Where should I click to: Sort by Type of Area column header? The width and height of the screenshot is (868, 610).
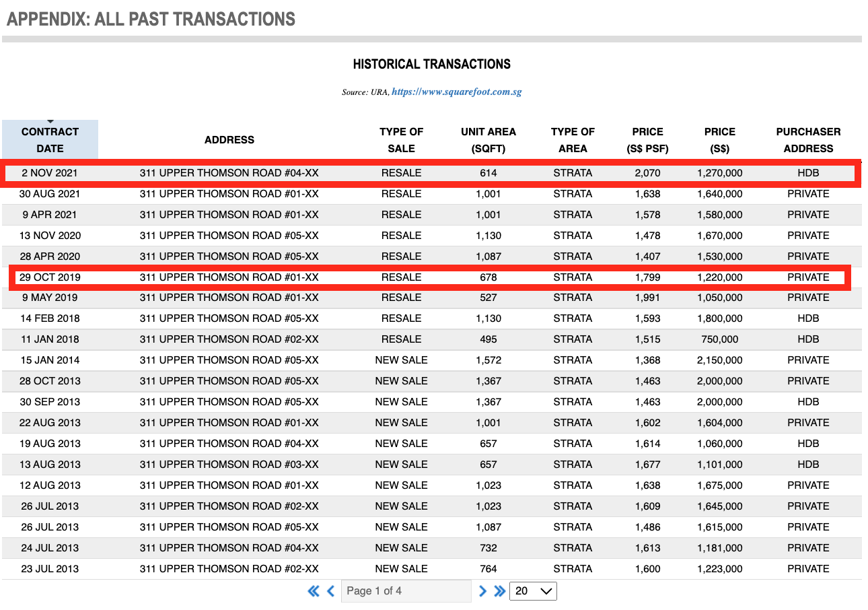[573, 140]
